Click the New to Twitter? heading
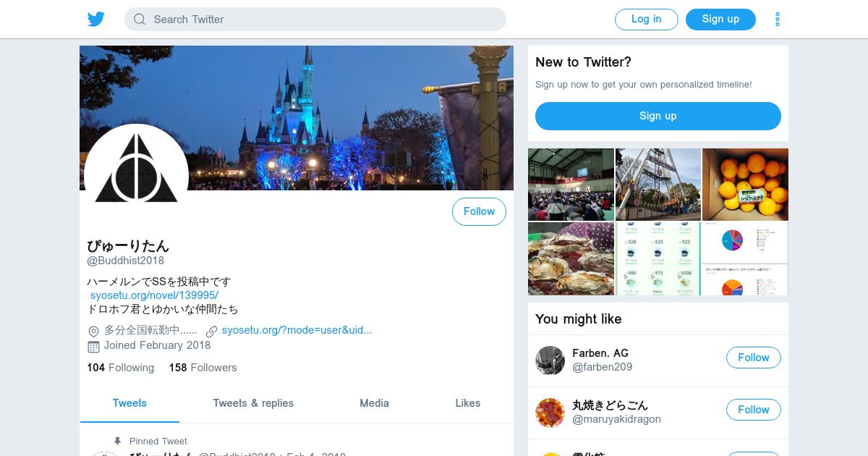Screen dimensions: 868x456 tap(583, 62)
